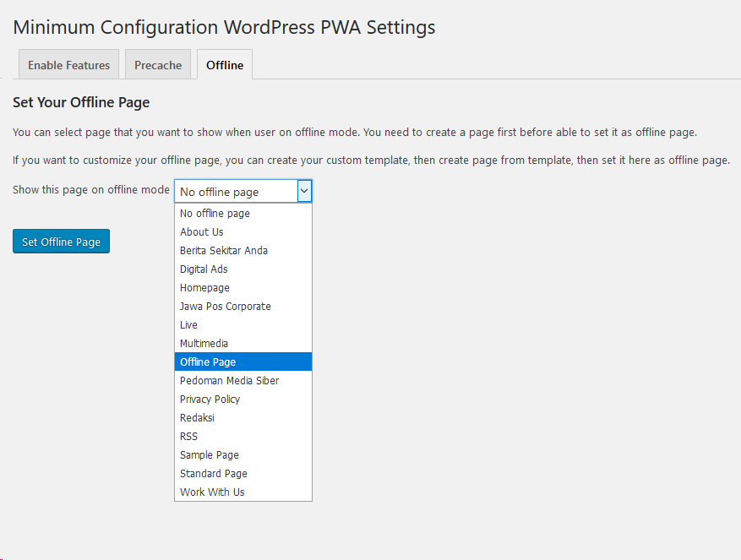
Task: Select 'Pedoman Media Siber' from list
Action: pos(242,380)
